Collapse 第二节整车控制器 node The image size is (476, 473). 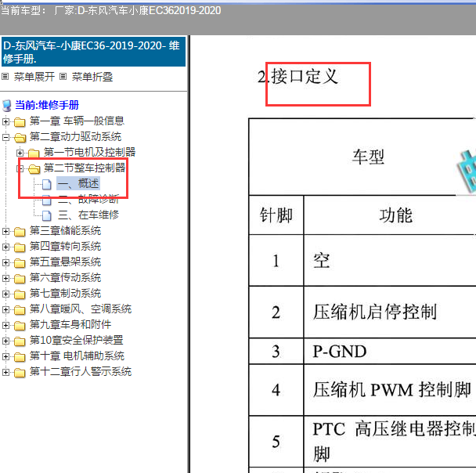coord(20,168)
